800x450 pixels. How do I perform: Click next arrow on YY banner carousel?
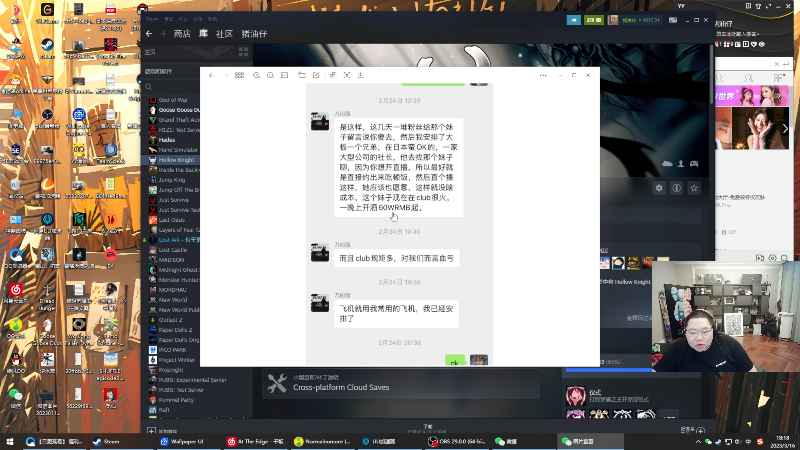coord(785,129)
